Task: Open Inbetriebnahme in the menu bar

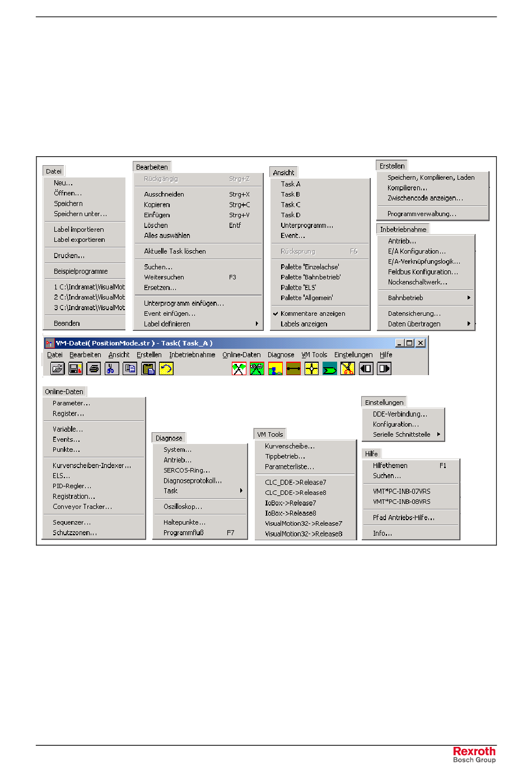Action: click(x=192, y=355)
